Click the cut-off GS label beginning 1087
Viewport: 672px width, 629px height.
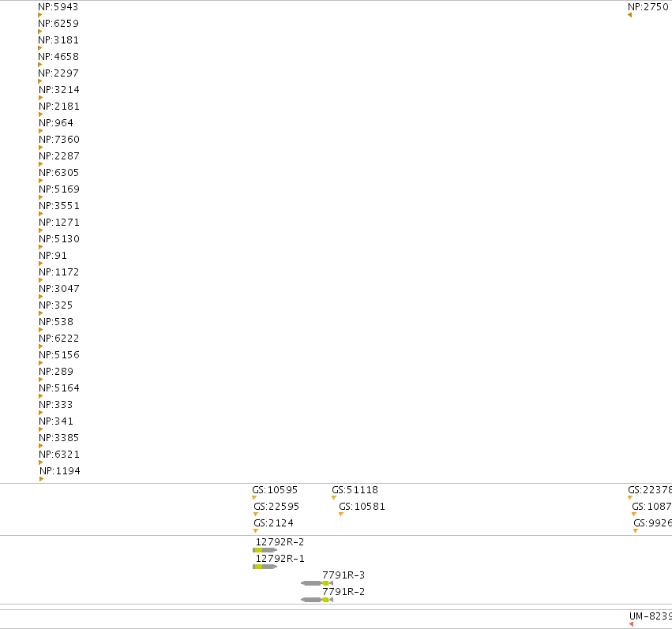coord(651,507)
